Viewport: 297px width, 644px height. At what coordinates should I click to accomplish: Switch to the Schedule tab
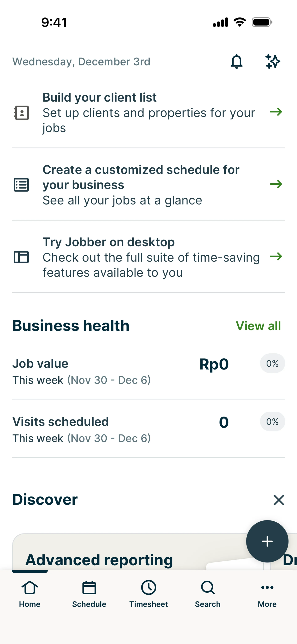[x=89, y=594]
